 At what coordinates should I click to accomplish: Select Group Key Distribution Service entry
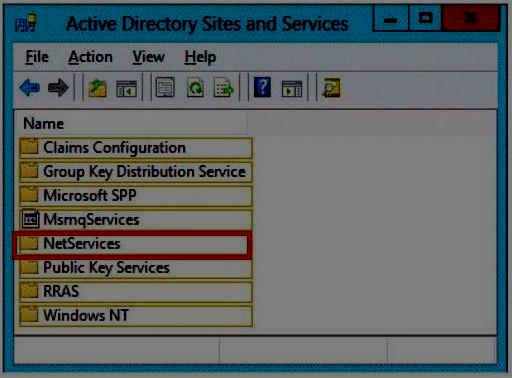tap(136, 172)
